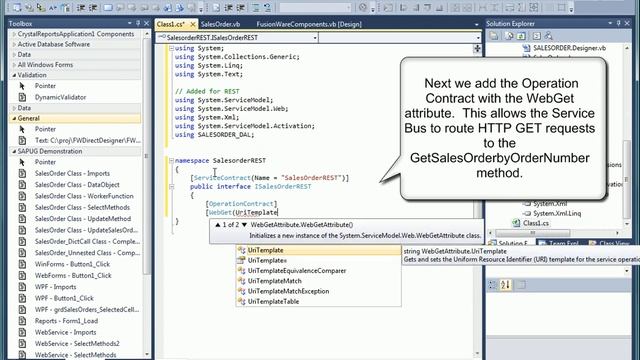Click Solution Explorer View Class Diagram icon
Screen dimensions: 640x360
[549, 36]
